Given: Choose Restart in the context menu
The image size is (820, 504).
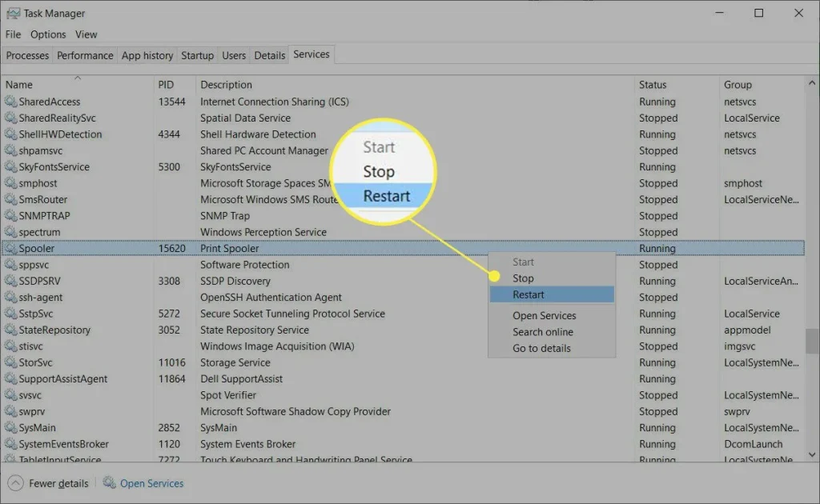Looking at the screenshot, I should [x=552, y=294].
